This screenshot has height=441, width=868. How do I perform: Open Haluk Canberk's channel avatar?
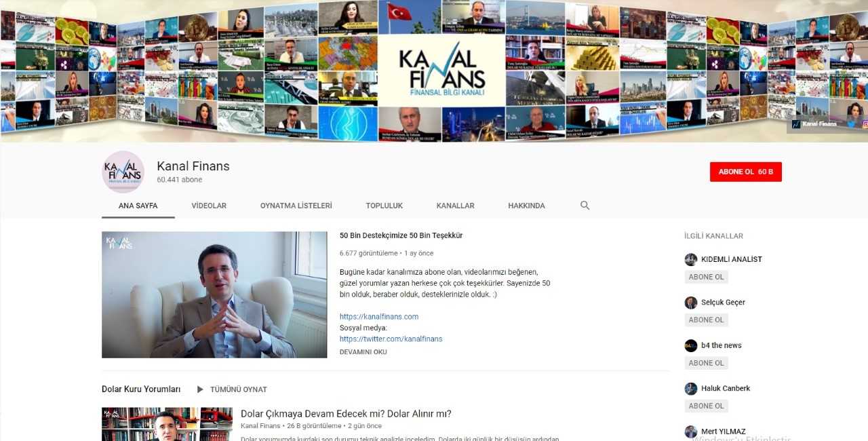click(690, 389)
